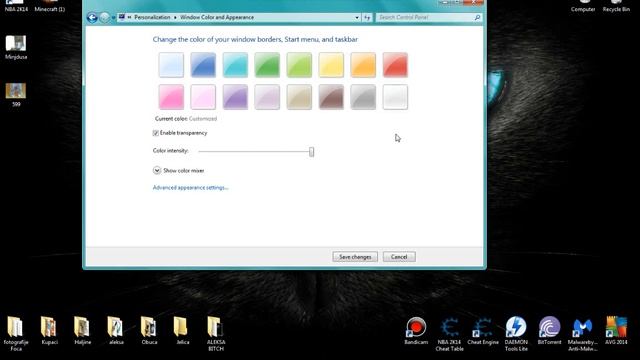Select the cyan (Sea) color swatch
Viewport: 640px width, 360px height.
[x=235, y=65]
